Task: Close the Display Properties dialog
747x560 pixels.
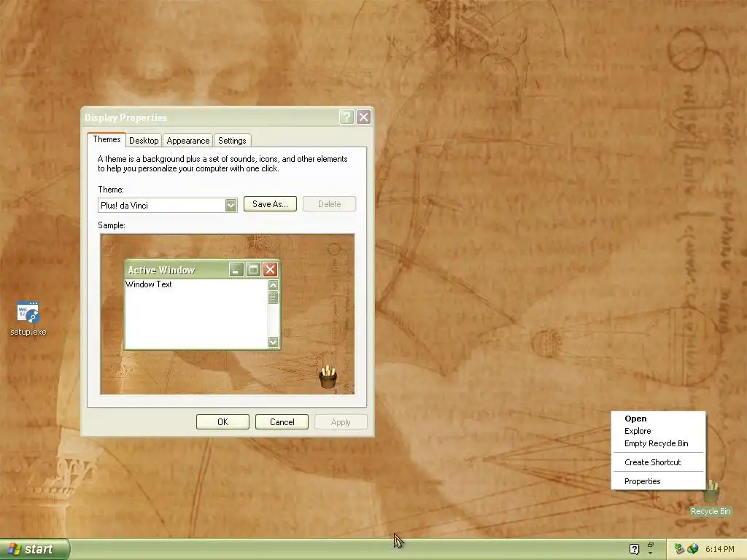Action: coord(363,117)
